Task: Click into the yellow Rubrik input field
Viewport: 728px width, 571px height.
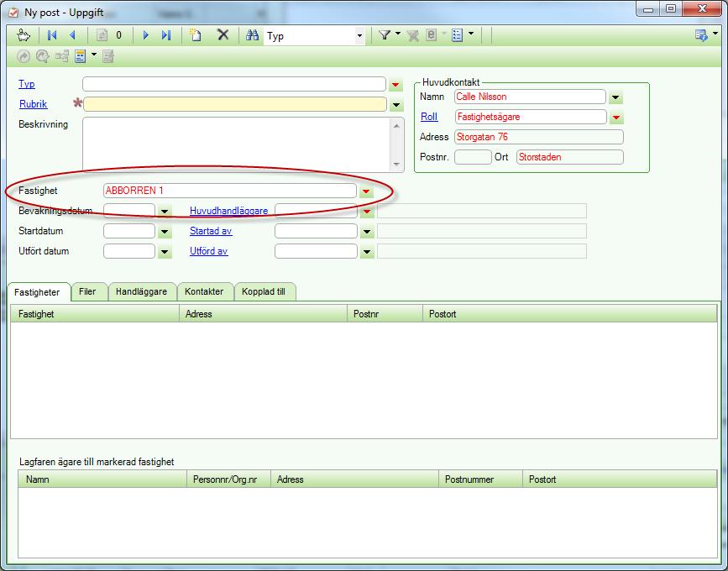Action: (235, 104)
